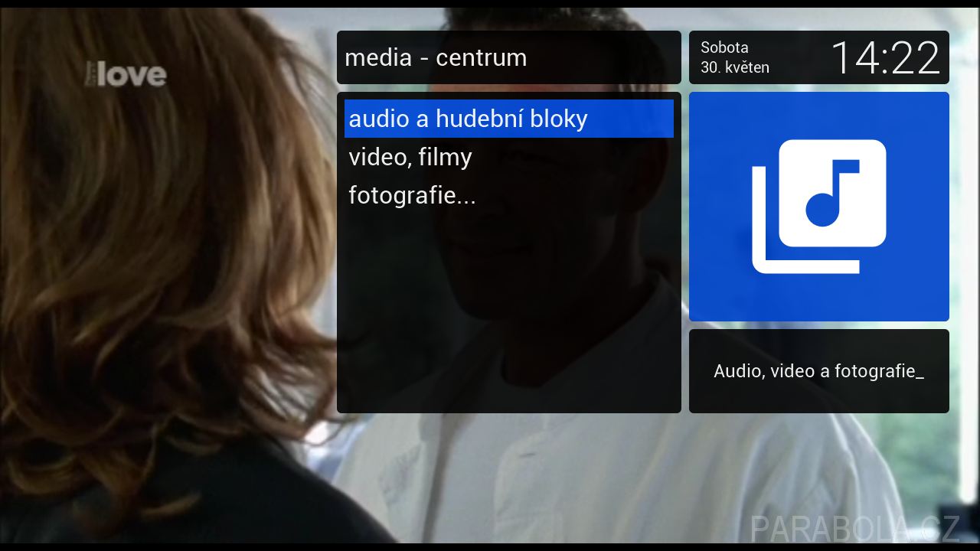Click the 14:22 clock display
Viewport: 980px width, 551px height.
pyautogui.click(x=885, y=58)
